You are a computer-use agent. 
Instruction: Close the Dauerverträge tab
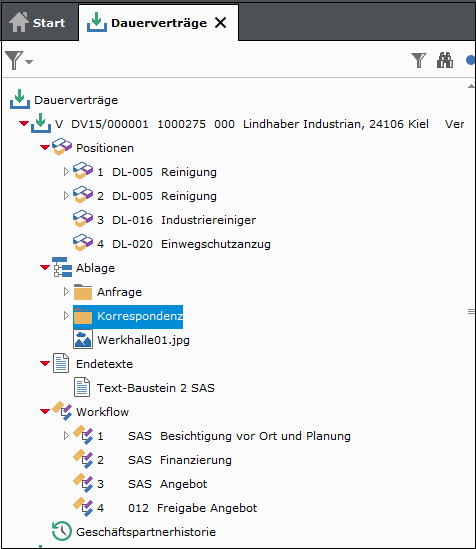point(220,23)
